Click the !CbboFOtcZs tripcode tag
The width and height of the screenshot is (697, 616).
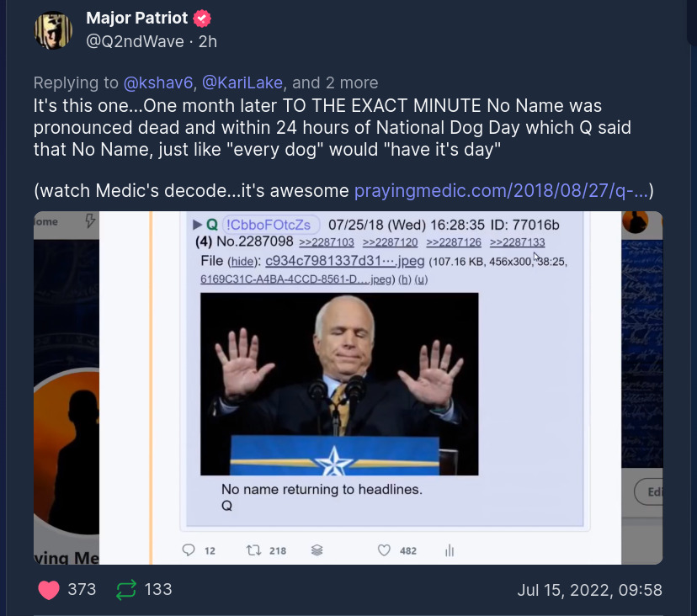point(271,225)
